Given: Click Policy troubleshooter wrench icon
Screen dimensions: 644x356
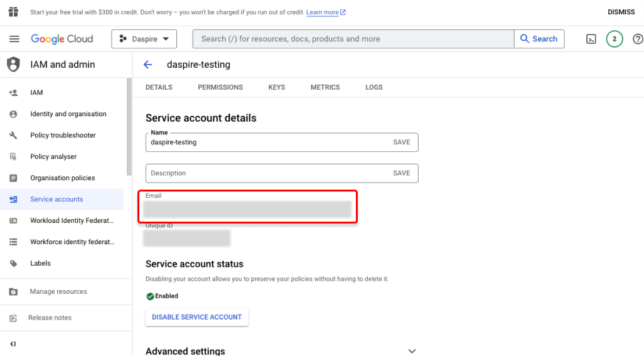Looking at the screenshot, I should [x=13, y=136].
